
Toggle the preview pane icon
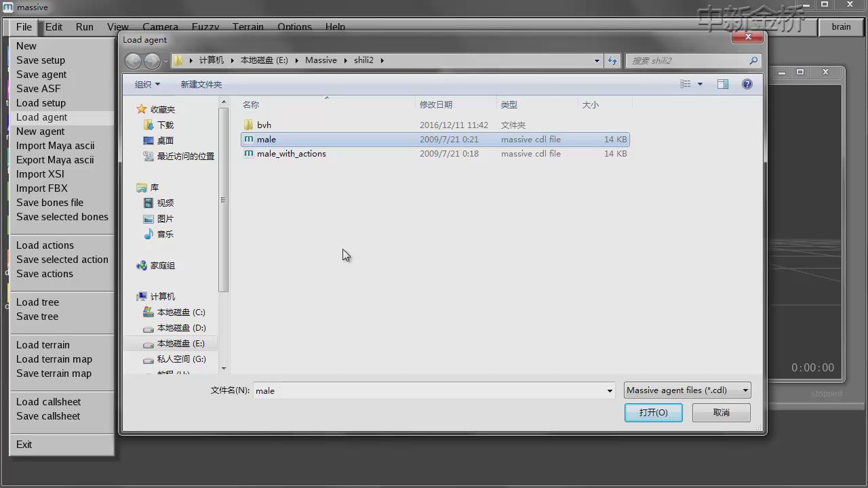723,84
